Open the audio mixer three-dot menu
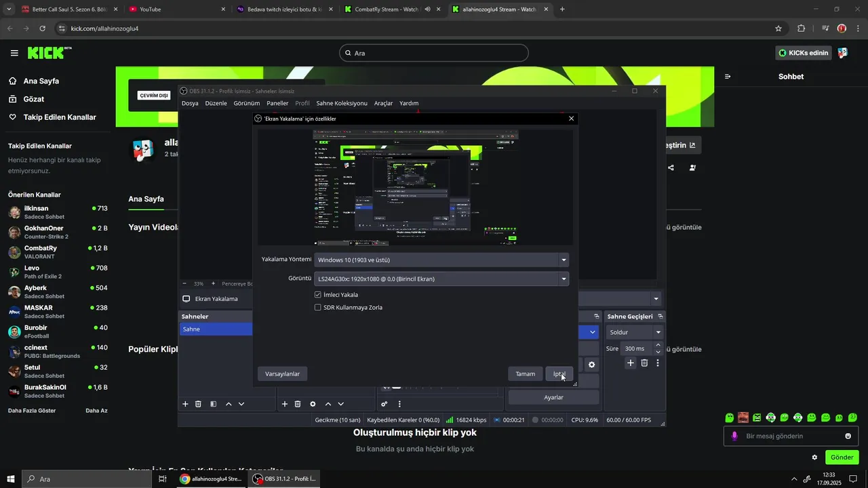Image resolution: width=868 pixels, height=488 pixels. tap(399, 404)
